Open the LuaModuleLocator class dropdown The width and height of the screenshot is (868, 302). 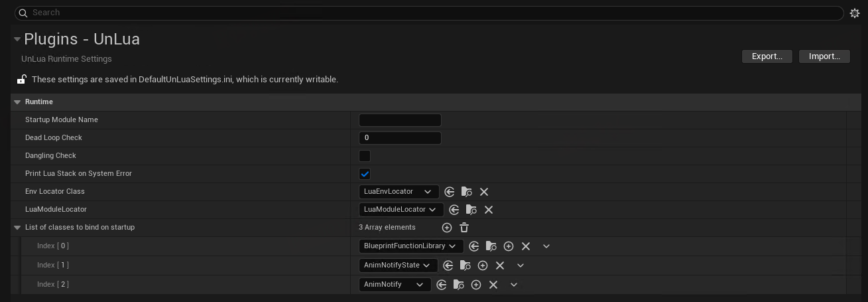(401, 210)
